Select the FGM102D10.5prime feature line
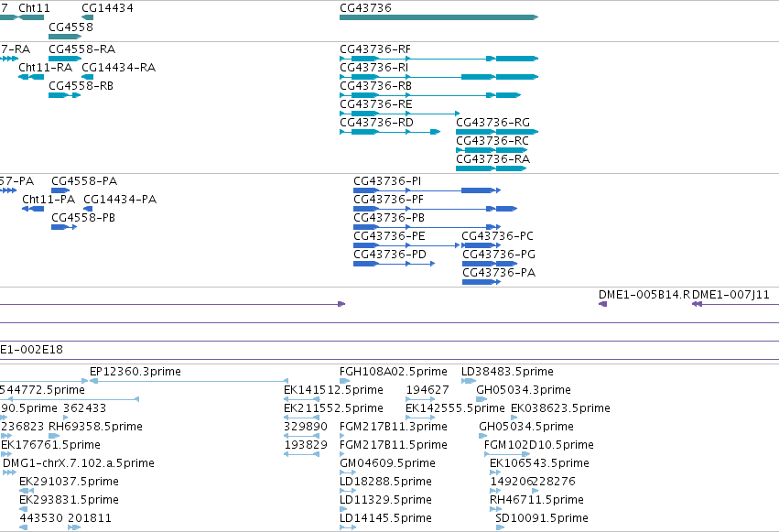The width and height of the screenshot is (779, 532). tap(507, 454)
